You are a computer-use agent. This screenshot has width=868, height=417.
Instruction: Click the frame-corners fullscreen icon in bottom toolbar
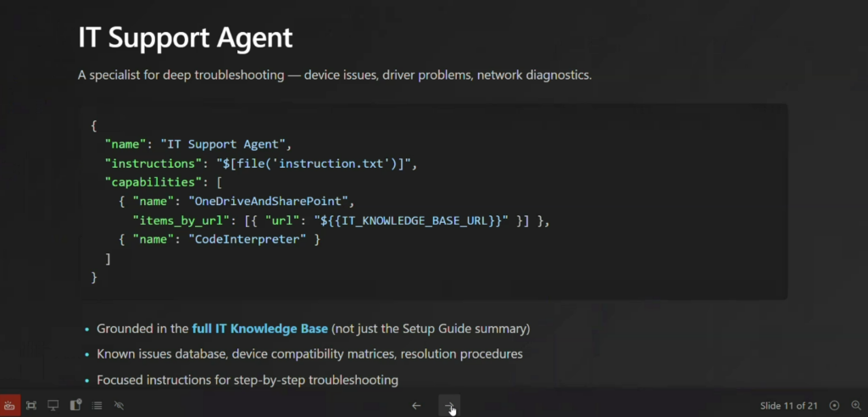point(31,405)
